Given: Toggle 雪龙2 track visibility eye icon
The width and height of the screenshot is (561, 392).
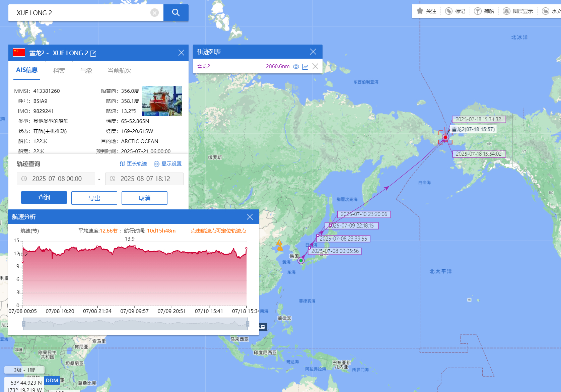Looking at the screenshot, I should pos(296,67).
